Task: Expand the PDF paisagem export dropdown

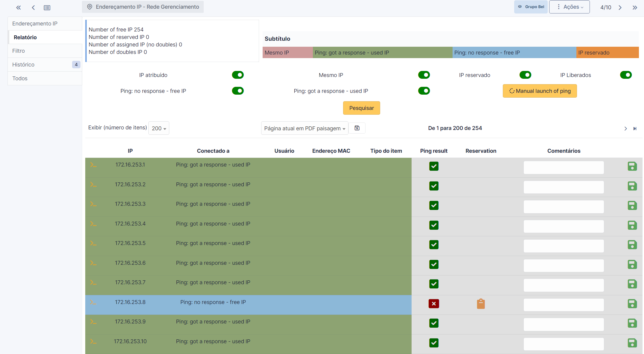Action: click(305, 128)
